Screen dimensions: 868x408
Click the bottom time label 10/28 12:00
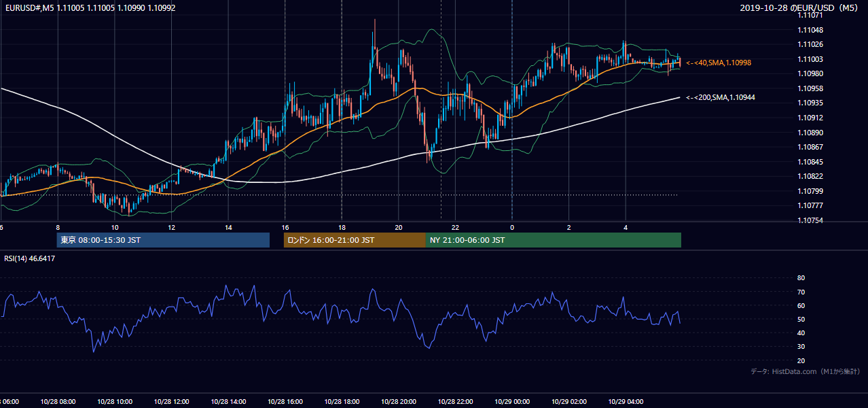point(171,402)
